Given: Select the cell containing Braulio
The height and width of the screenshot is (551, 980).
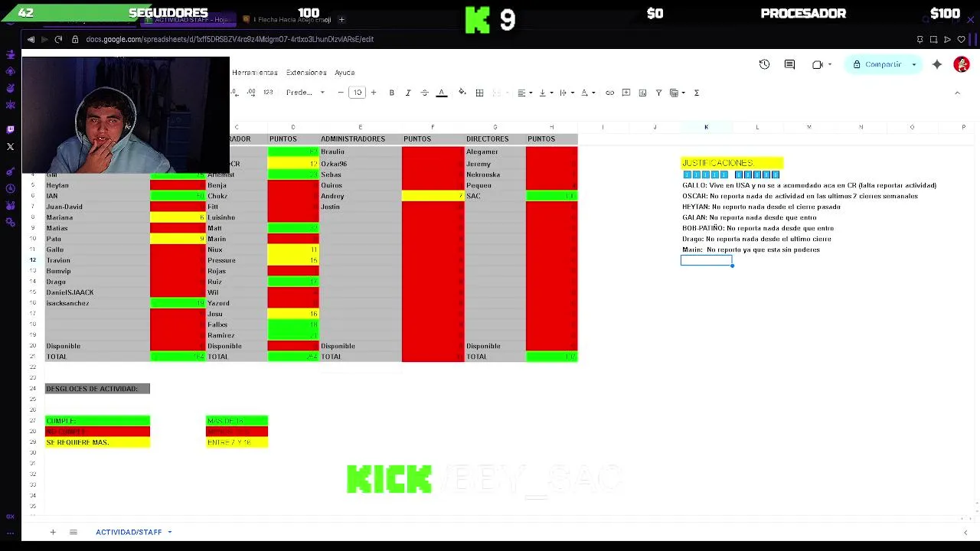Looking at the screenshot, I should pyautogui.click(x=360, y=152).
